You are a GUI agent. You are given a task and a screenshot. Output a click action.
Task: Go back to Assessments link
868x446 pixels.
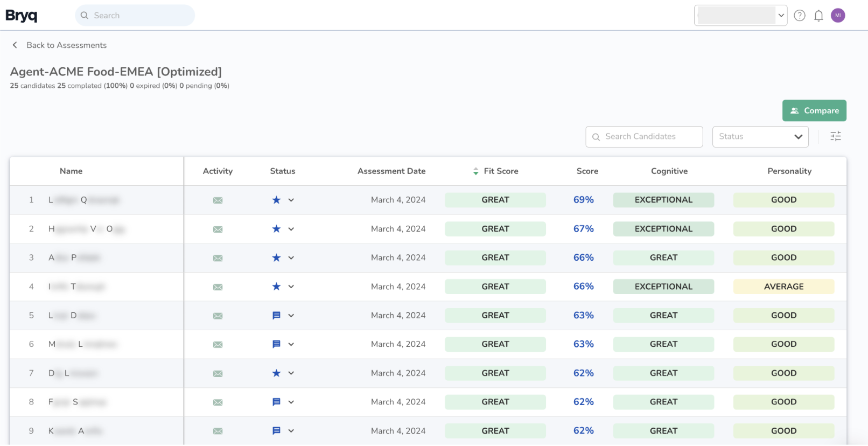point(66,45)
